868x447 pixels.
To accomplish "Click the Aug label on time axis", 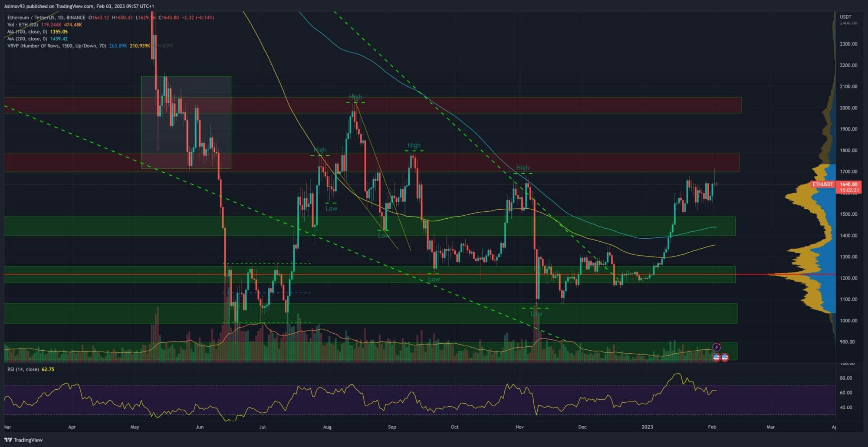I will (327, 427).
